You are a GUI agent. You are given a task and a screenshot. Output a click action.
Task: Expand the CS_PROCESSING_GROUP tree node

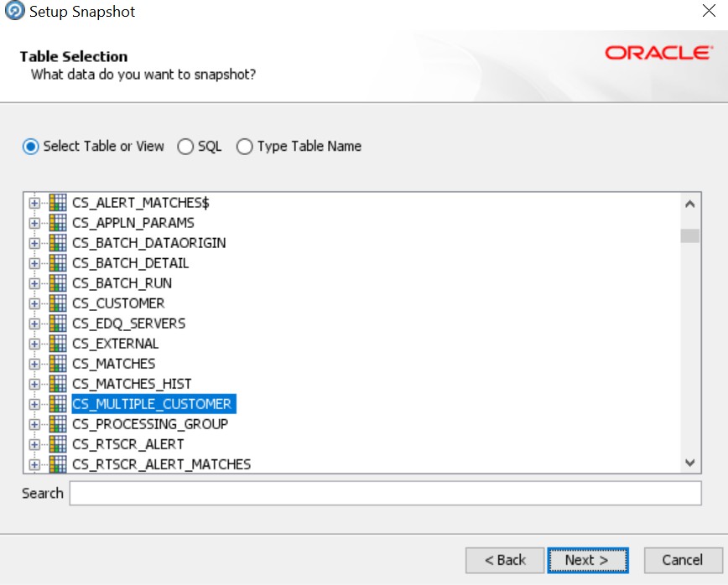click(34, 424)
